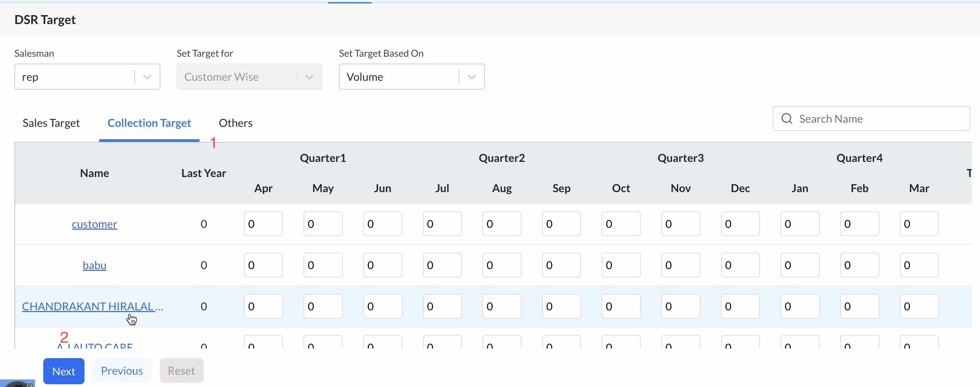Open the Salesman dropdown arrow
This screenshot has width=980, height=387.
pos(147,77)
